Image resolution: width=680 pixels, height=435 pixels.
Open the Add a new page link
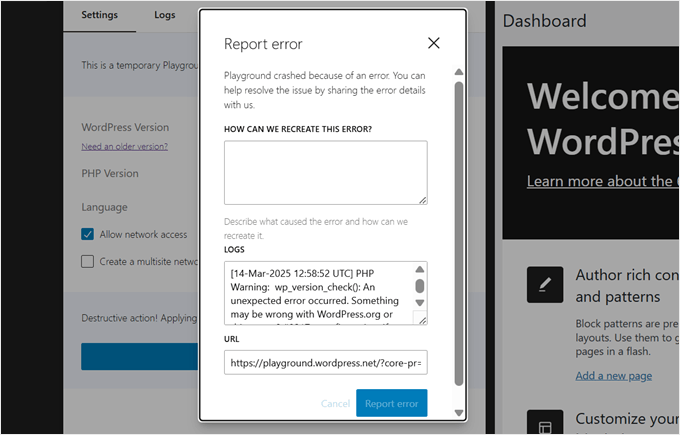pos(614,376)
